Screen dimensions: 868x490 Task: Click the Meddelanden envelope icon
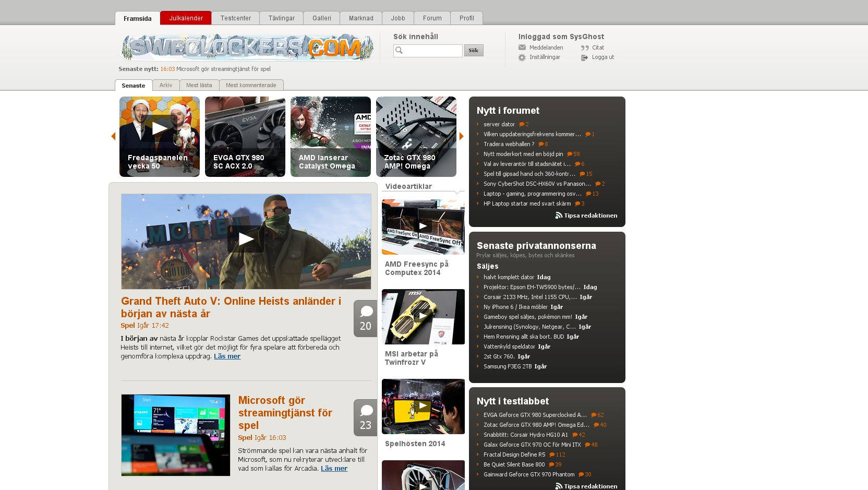click(522, 47)
